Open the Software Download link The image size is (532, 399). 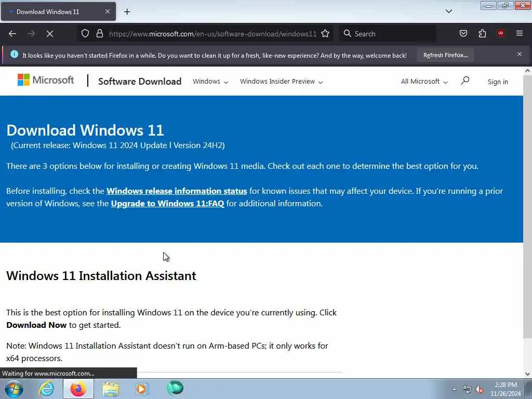tap(140, 82)
